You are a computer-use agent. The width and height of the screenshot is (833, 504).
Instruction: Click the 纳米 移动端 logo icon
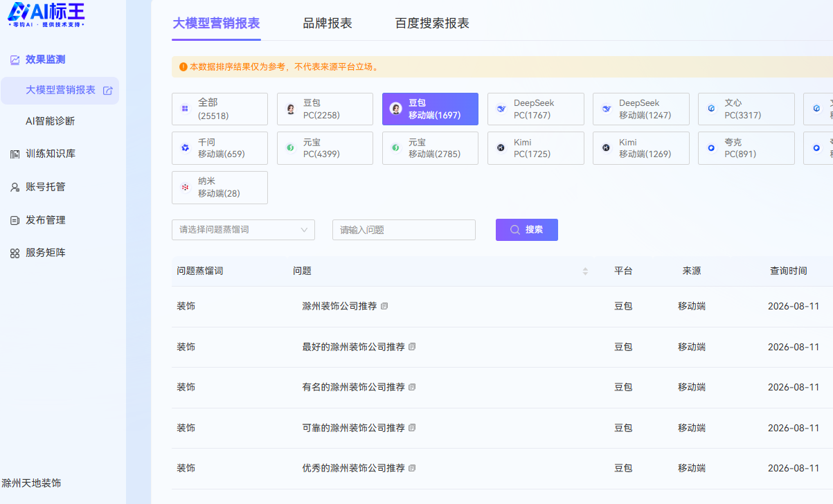(x=185, y=188)
